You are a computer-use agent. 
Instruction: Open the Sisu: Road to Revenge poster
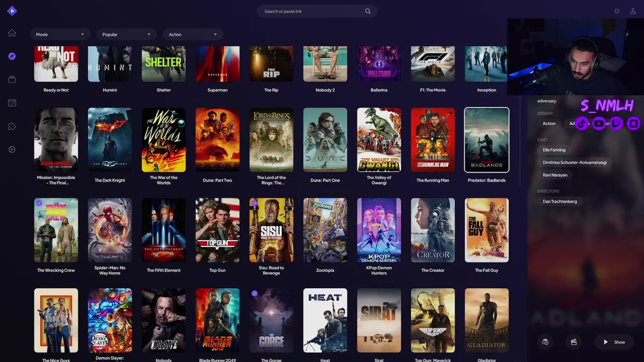271,230
